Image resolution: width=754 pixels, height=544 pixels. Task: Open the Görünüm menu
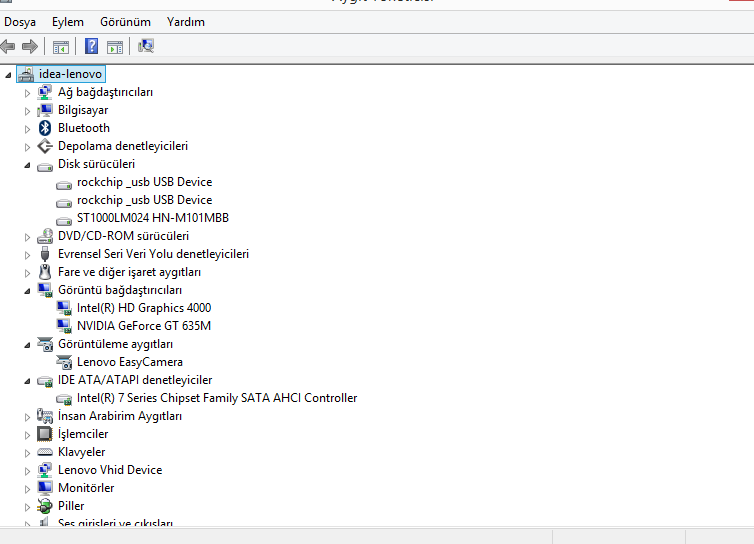click(126, 22)
